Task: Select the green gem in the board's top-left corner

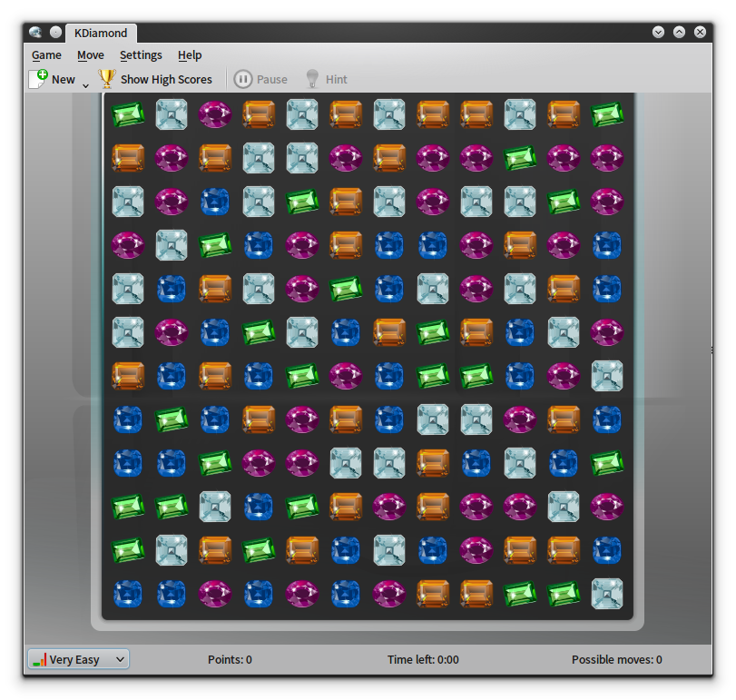Action: click(128, 114)
